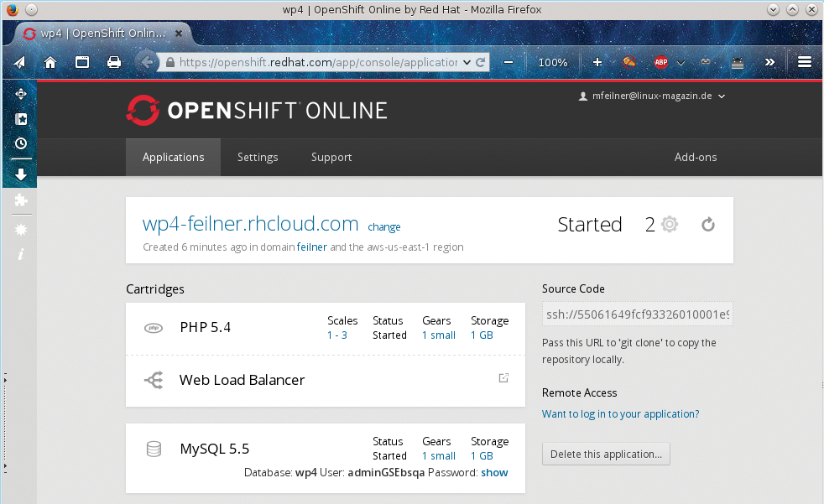Zoom out with the minus button
Image resolution: width=824 pixels, height=504 pixels.
point(508,62)
